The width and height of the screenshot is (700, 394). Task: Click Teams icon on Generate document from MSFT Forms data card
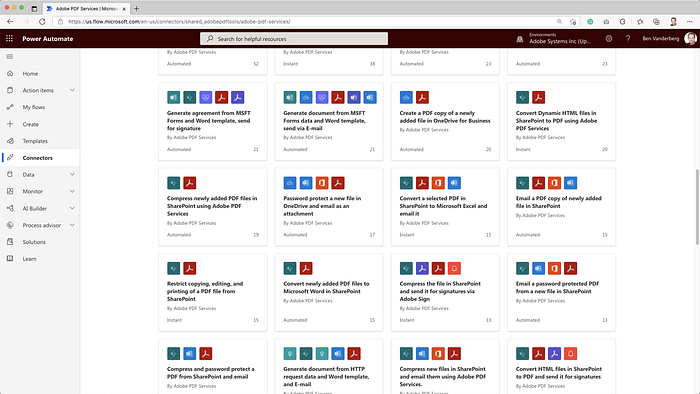coord(354,97)
